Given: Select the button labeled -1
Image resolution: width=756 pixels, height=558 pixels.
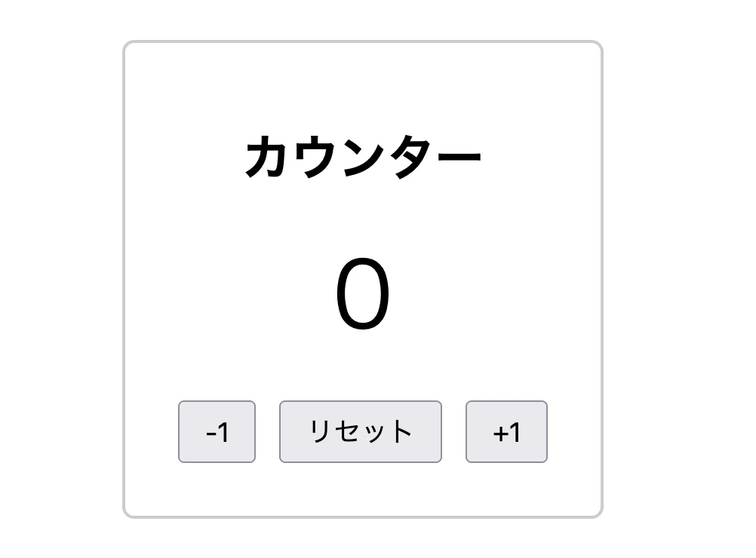Looking at the screenshot, I should tap(217, 432).
